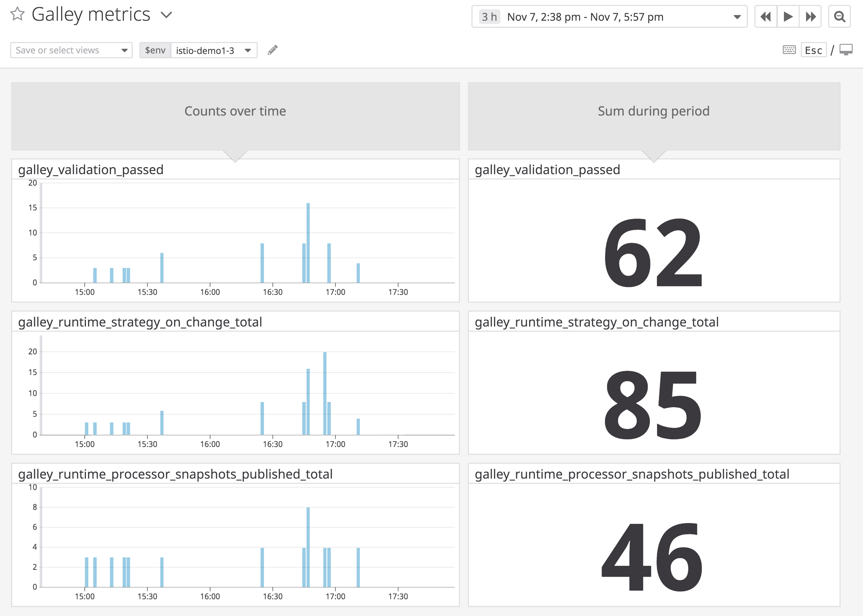Image resolution: width=863 pixels, height=616 pixels.
Task: Click the fast-forward time range button
Action: tap(810, 17)
